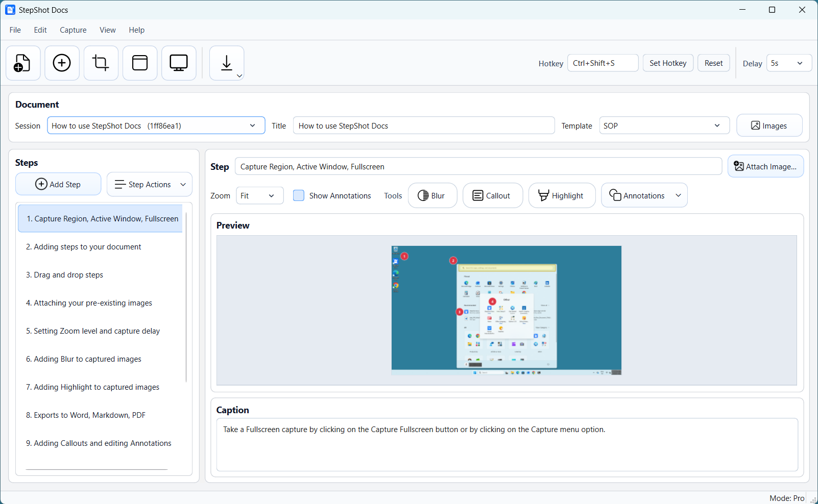Open the Capture menu
Image resolution: width=818 pixels, height=504 pixels.
[73, 30]
